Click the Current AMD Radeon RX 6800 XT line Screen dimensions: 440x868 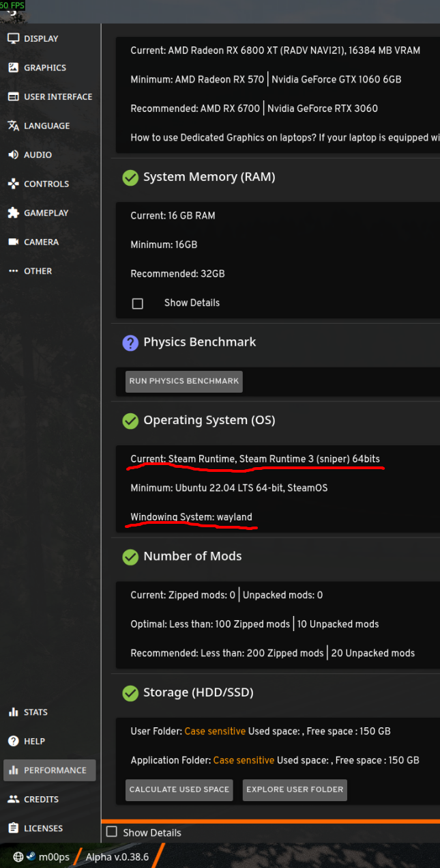(276, 51)
